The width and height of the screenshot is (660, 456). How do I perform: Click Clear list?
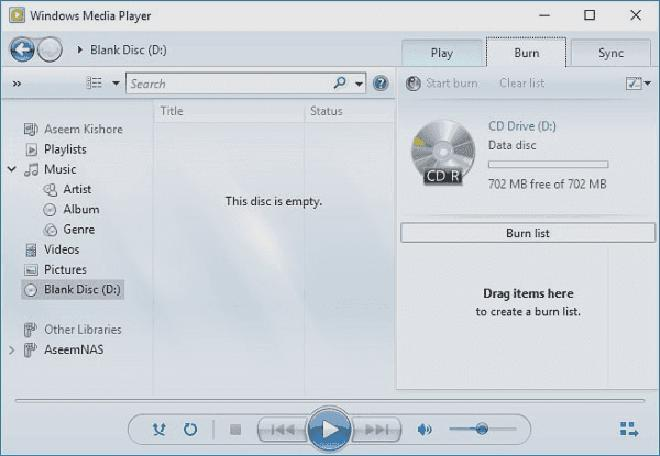click(x=522, y=83)
